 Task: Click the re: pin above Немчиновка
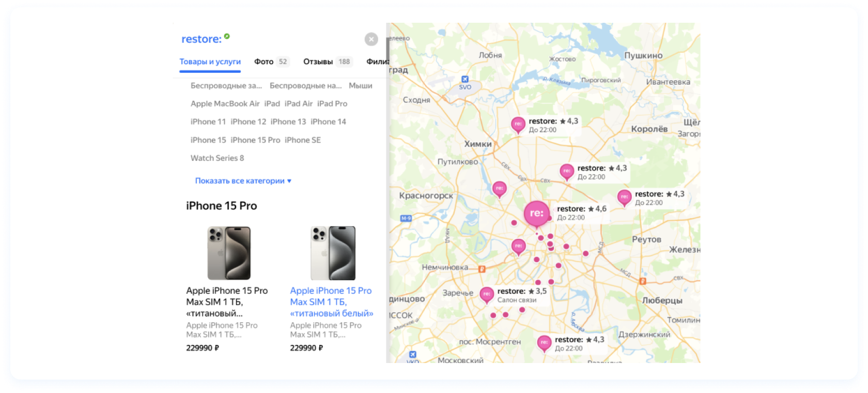pos(518,246)
